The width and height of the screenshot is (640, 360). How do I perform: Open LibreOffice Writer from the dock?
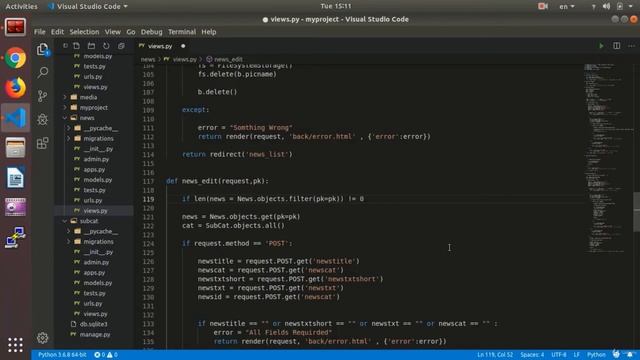[16, 178]
